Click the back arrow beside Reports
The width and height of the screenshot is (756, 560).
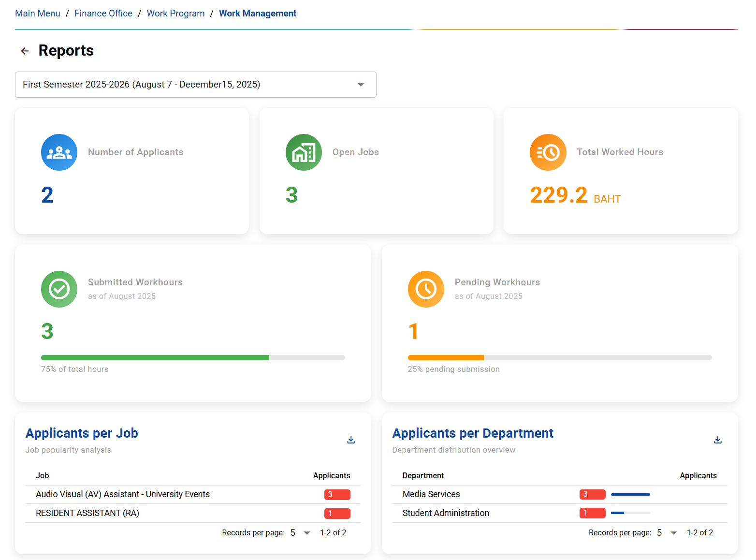(x=25, y=51)
